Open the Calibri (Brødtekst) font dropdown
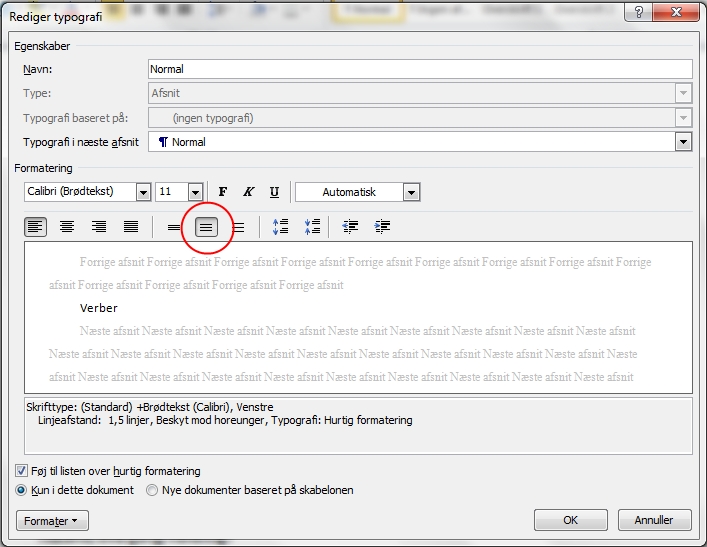Image resolution: width=707 pixels, height=547 pixels. pos(143,192)
